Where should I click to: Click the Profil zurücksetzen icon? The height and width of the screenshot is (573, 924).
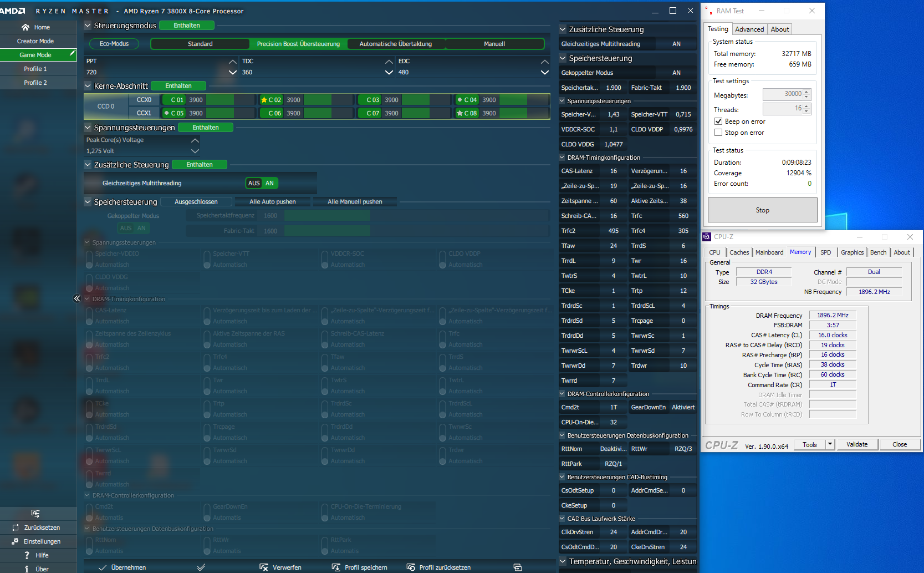[411, 567]
